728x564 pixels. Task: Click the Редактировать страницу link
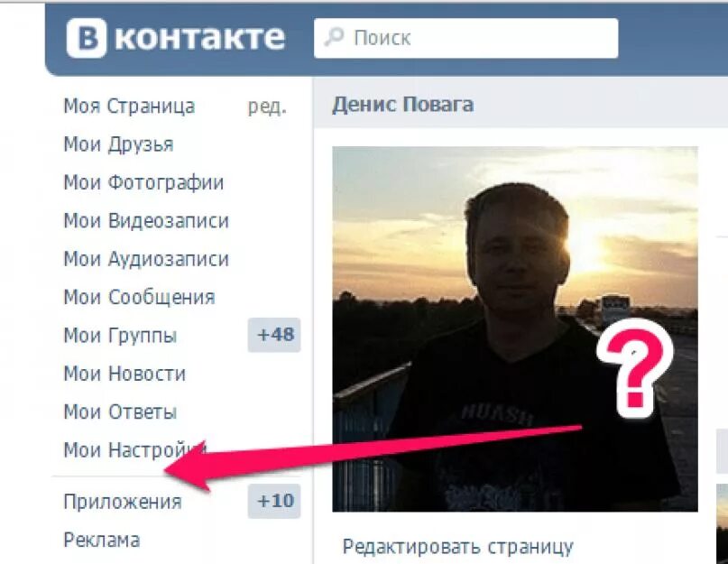click(457, 547)
